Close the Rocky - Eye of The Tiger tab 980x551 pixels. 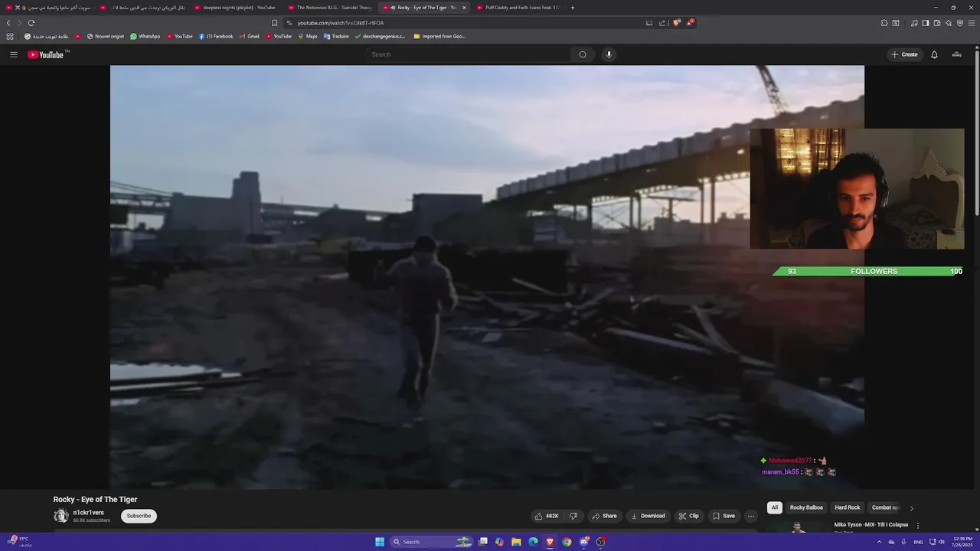(x=464, y=8)
